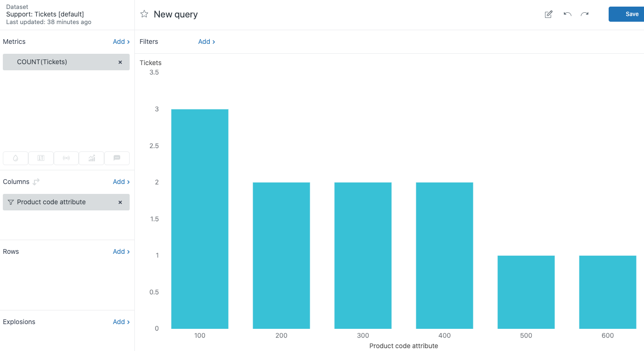Remove Product code attribute from Columns
This screenshot has width=644, height=351.
tap(120, 202)
